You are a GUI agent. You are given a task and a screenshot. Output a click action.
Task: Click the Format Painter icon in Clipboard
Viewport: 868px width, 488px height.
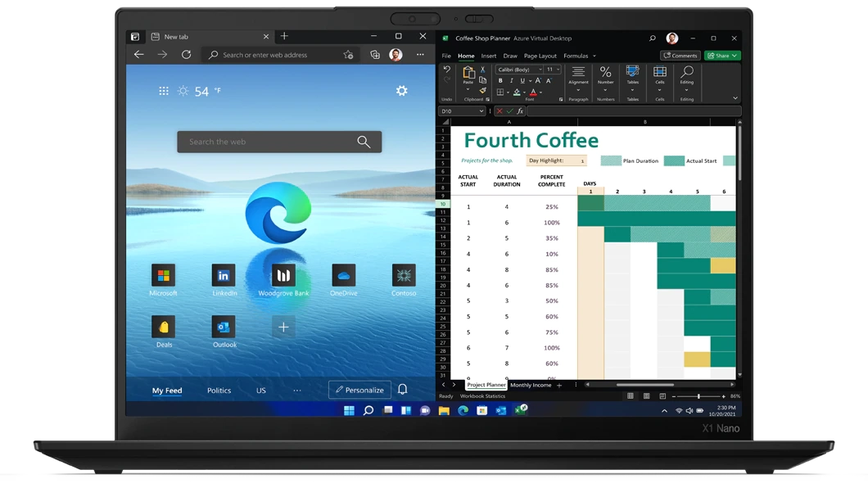[482, 91]
